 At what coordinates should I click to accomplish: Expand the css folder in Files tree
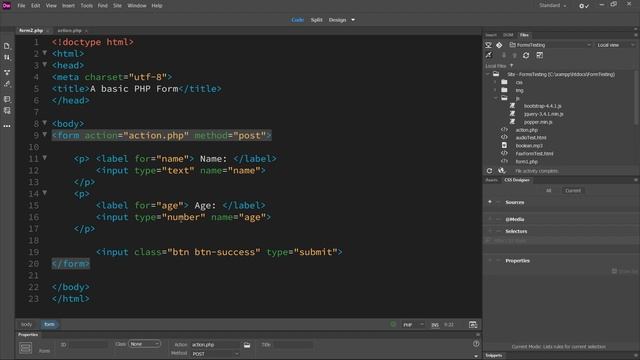click(496, 82)
